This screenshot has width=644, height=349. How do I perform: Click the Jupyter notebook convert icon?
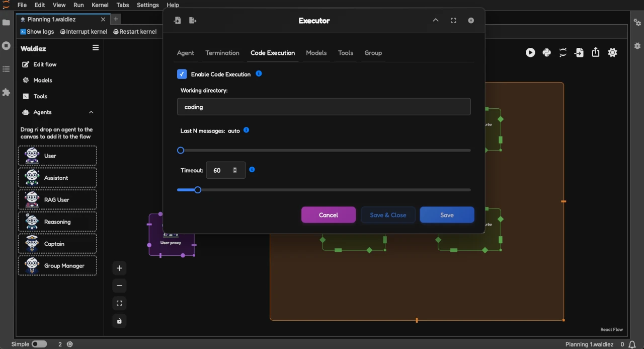[x=563, y=52]
